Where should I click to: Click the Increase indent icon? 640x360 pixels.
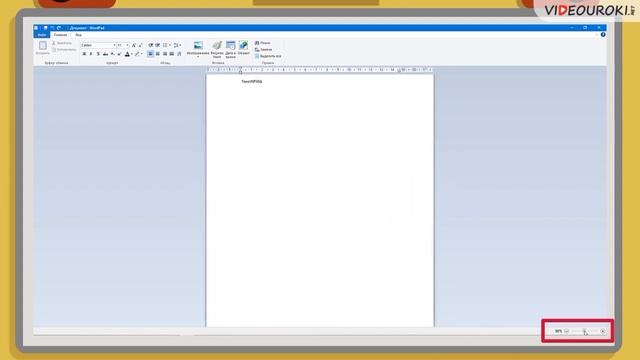coord(157,45)
